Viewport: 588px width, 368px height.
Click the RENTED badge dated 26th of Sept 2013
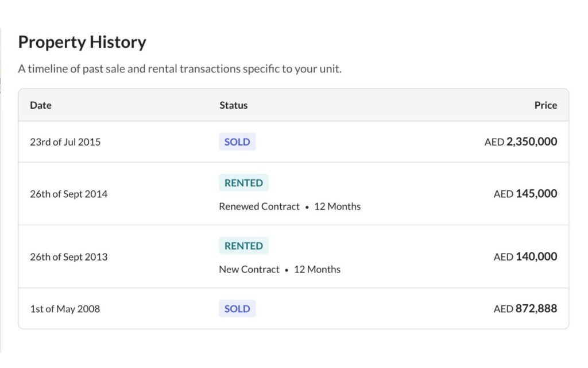243,246
